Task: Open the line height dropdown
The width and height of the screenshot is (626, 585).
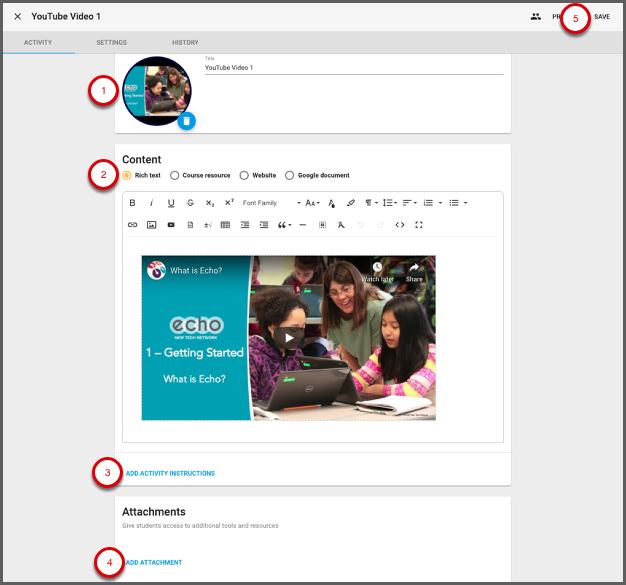Action: coord(389,203)
